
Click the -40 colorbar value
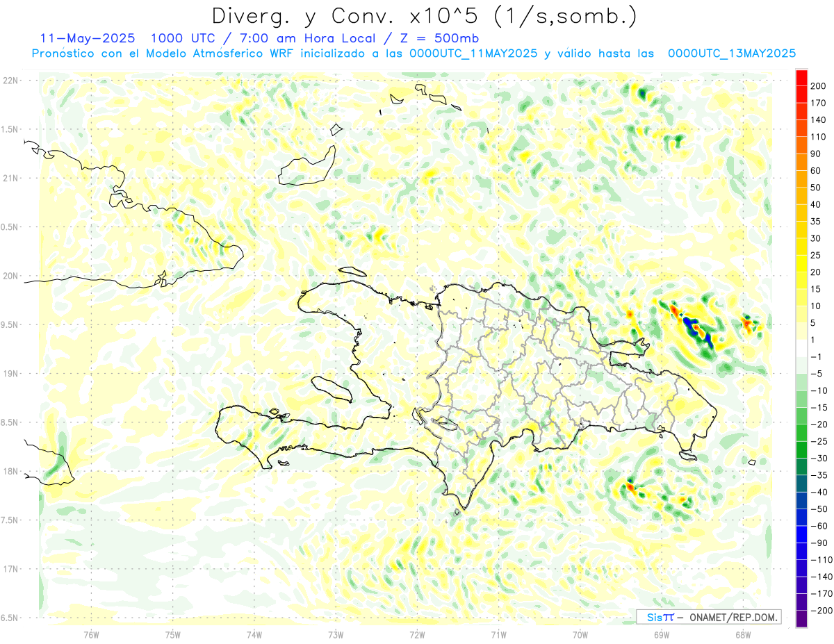[818, 492]
